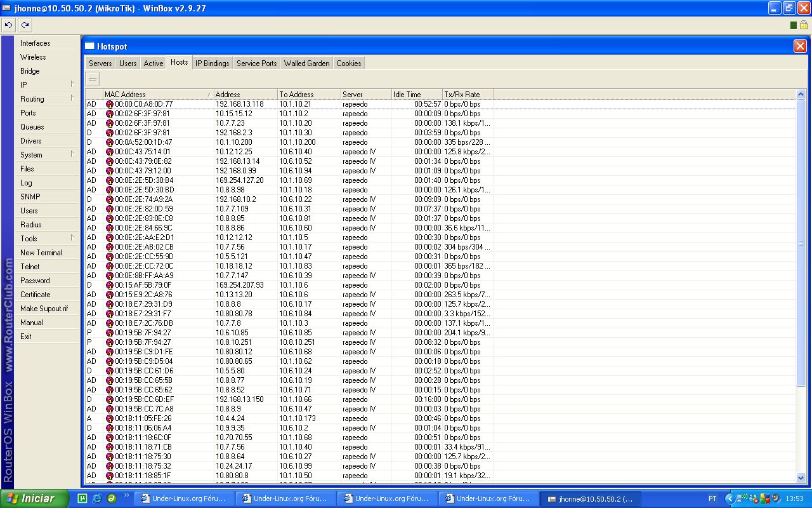Image resolution: width=812 pixels, height=508 pixels.
Task: Open the IP Bindings tab
Action: pyautogui.click(x=213, y=63)
